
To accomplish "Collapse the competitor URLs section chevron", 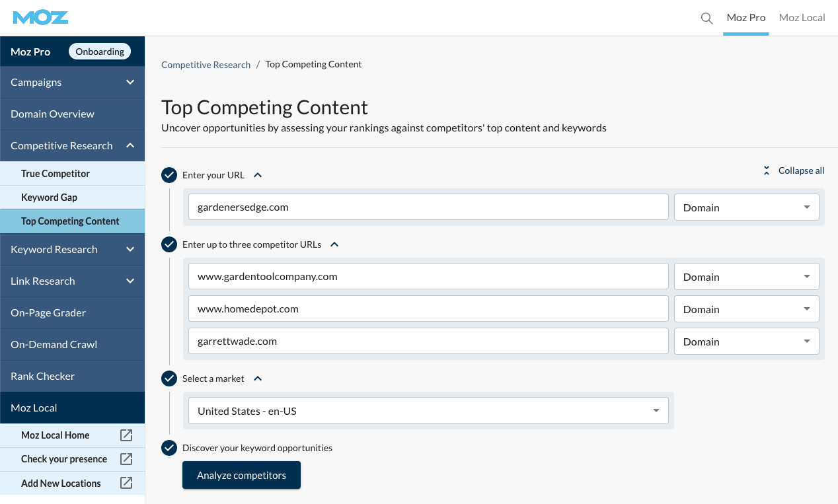I will 334,244.
